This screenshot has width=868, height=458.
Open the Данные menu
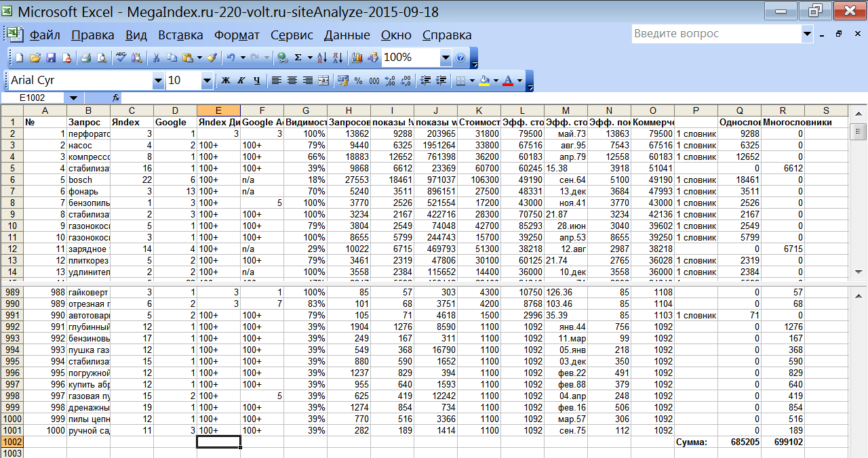tap(347, 35)
